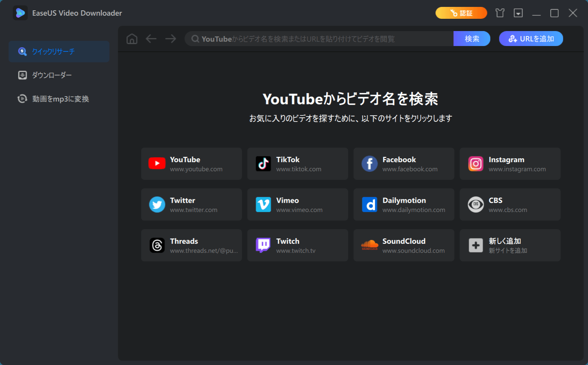The height and width of the screenshot is (365, 588).
Task: Maximize the EaseUS window
Action: [x=554, y=13]
